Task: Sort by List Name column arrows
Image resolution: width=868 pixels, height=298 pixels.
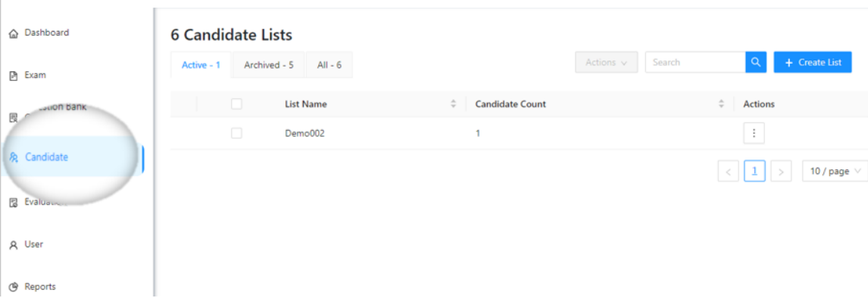Action: coord(454,104)
